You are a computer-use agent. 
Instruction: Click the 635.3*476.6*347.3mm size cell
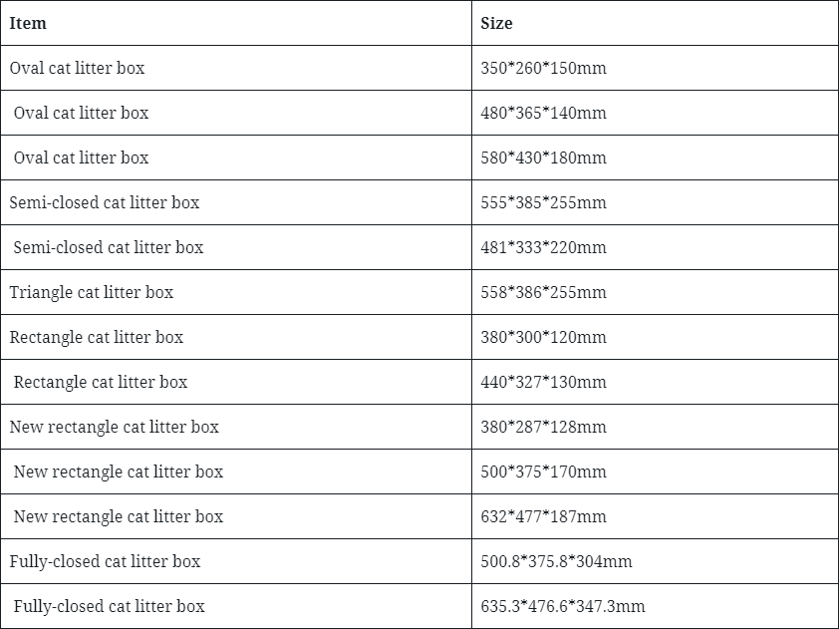click(x=562, y=606)
